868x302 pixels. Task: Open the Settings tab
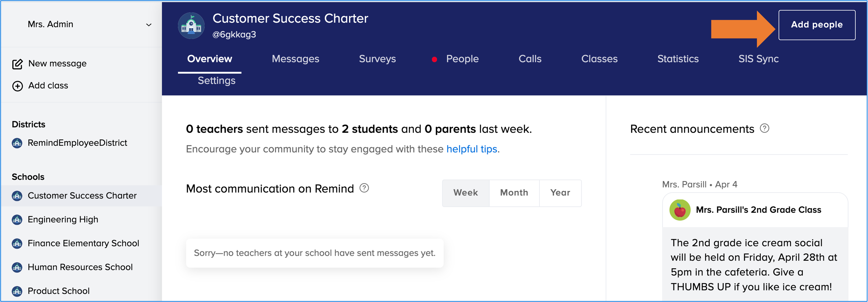click(216, 81)
